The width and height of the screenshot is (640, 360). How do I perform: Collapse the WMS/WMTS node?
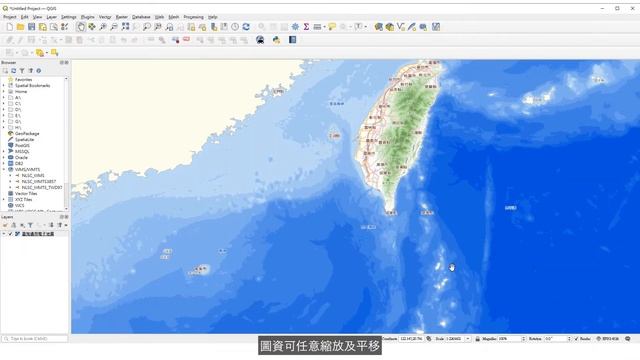pyautogui.click(x=4, y=169)
